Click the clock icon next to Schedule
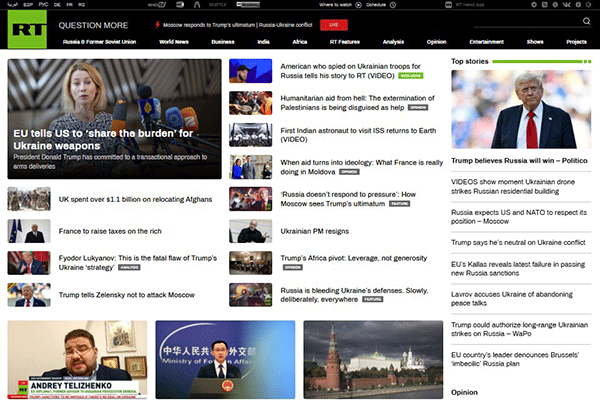The image size is (600, 401). click(x=393, y=5)
